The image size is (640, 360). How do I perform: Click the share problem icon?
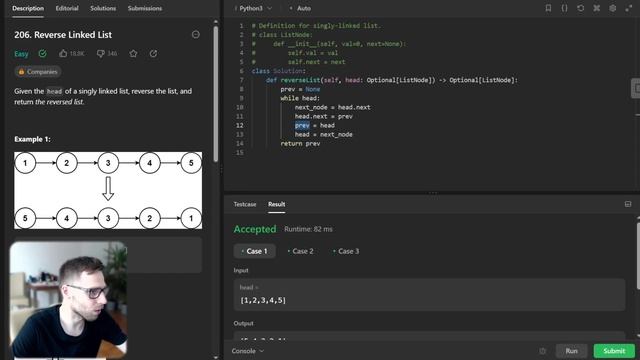click(x=153, y=53)
